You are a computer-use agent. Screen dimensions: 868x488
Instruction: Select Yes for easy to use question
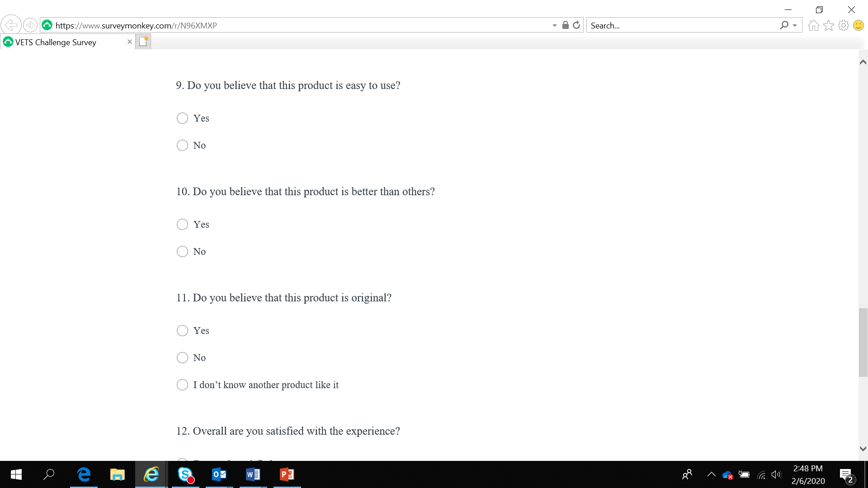coord(182,118)
